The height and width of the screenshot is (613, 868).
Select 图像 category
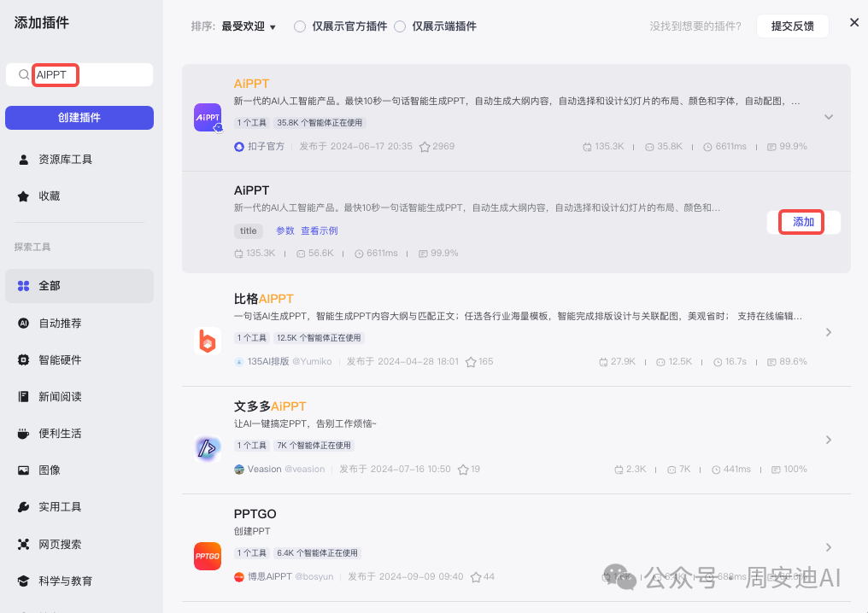pyautogui.click(x=79, y=470)
